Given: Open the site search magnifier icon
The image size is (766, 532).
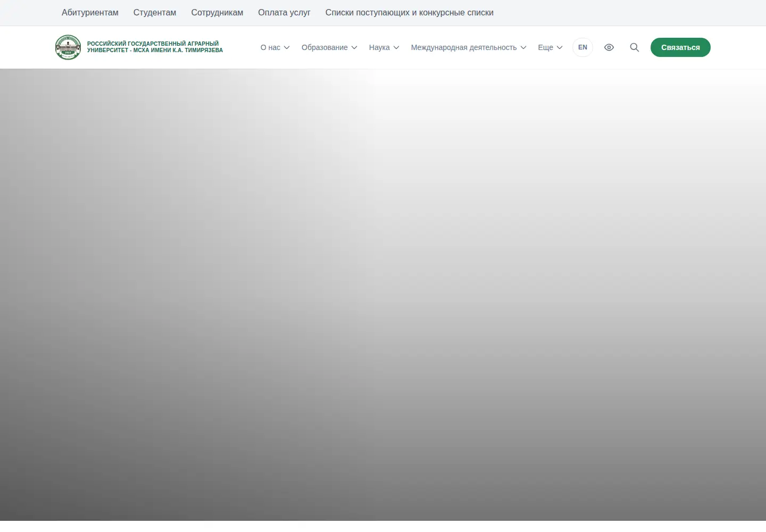Looking at the screenshot, I should [634, 47].
